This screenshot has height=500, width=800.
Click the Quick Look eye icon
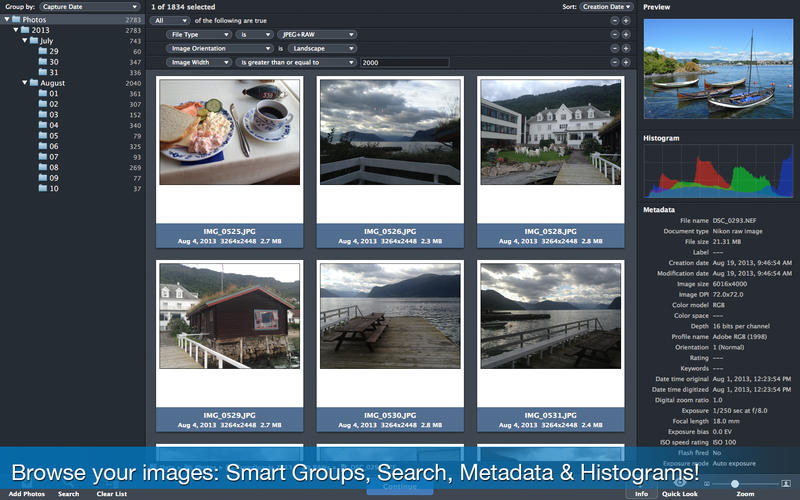680,483
